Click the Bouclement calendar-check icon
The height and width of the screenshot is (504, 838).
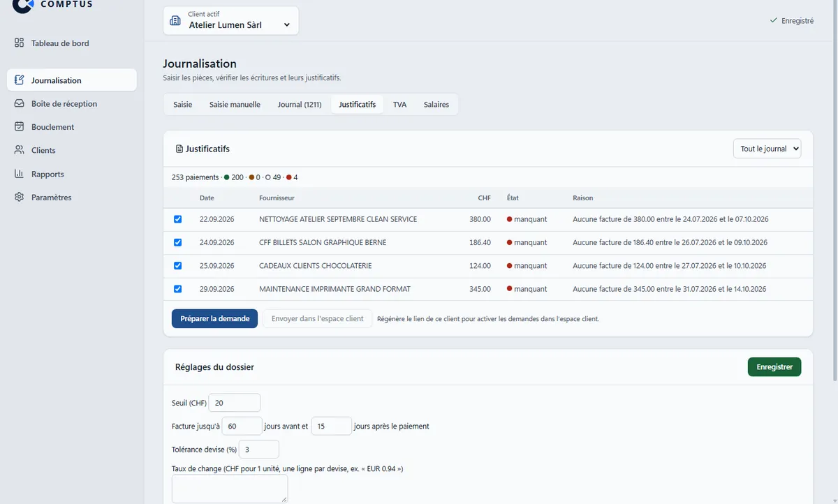pyautogui.click(x=20, y=127)
